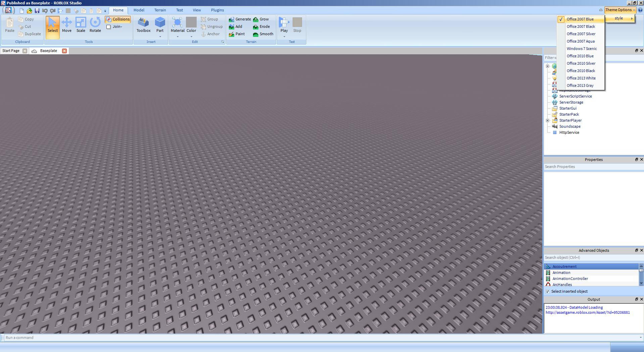
Task: Click the Color swatch in Edit group
Action: click(191, 22)
